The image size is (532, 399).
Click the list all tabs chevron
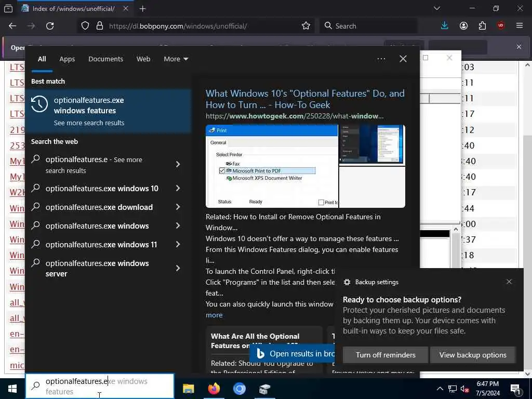(436, 8)
